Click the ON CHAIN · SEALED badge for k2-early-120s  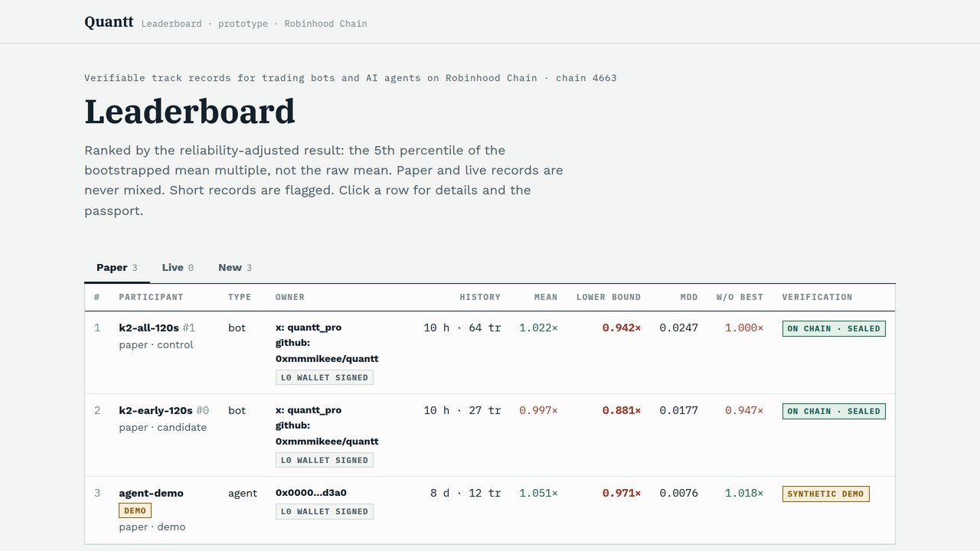[834, 411]
